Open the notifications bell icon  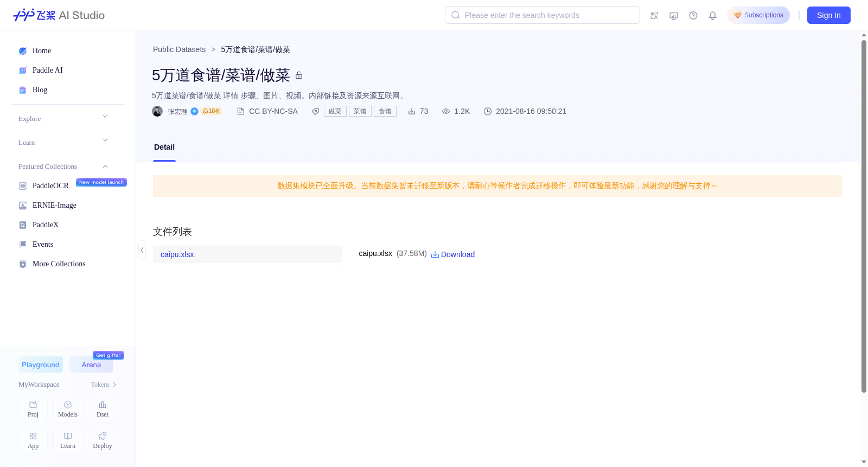pyautogui.click(x=713, y=16)
